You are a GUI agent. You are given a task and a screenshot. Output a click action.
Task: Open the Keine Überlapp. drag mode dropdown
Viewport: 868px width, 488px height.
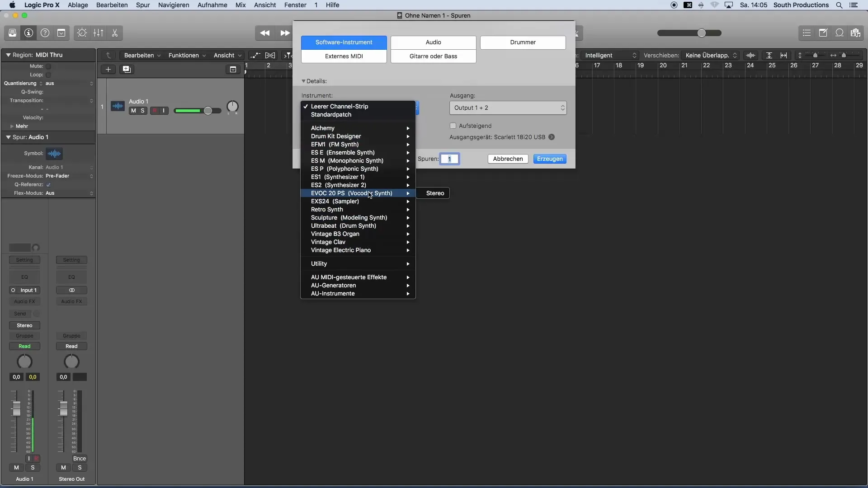[x=710, y=55]
